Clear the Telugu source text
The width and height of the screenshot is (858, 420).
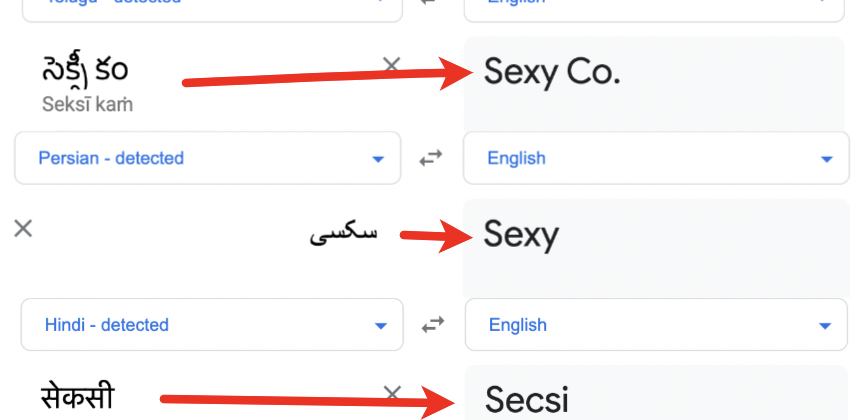[391, 65]
